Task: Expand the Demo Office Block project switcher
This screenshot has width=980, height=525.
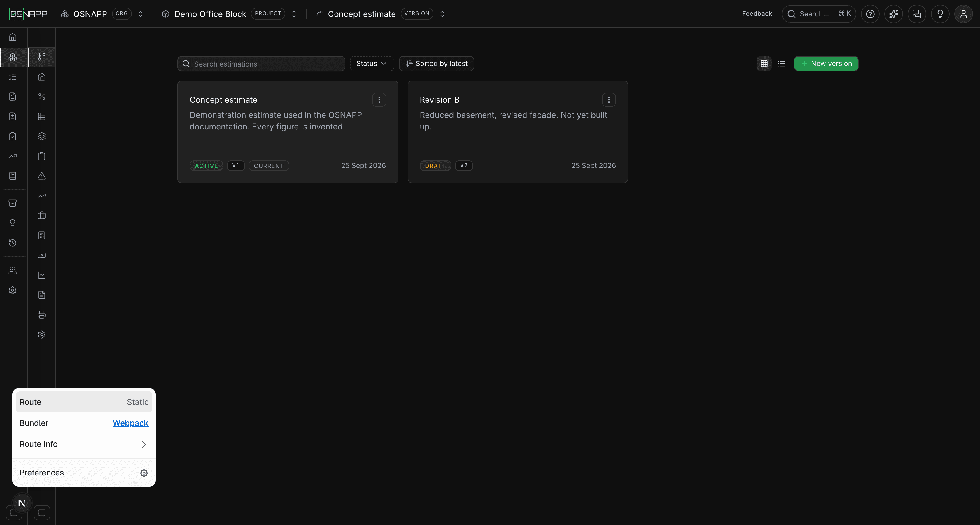Action: tap(294, 14)
